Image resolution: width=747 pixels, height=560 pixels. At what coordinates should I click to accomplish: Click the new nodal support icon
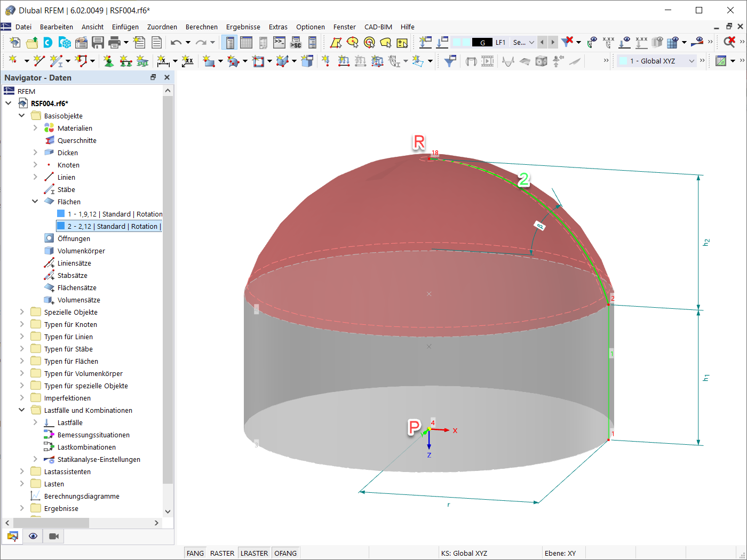point(109,61)
